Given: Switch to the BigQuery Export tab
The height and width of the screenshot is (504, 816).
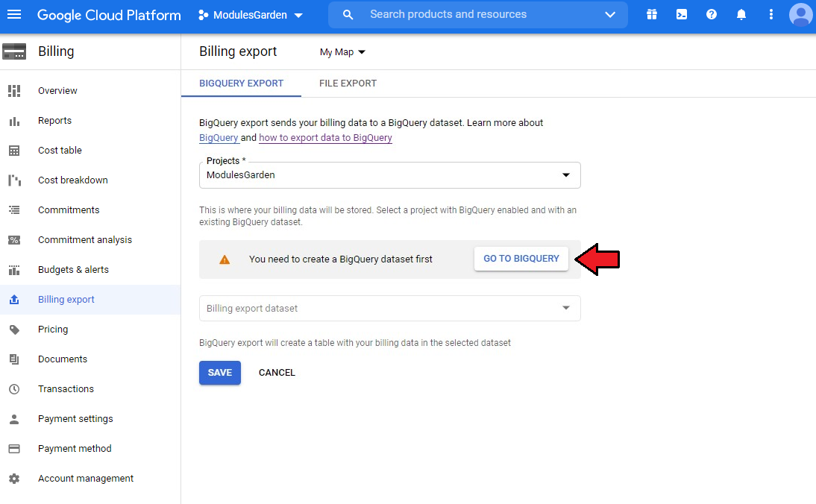Looking at the screenshot, I should [242, 84].
